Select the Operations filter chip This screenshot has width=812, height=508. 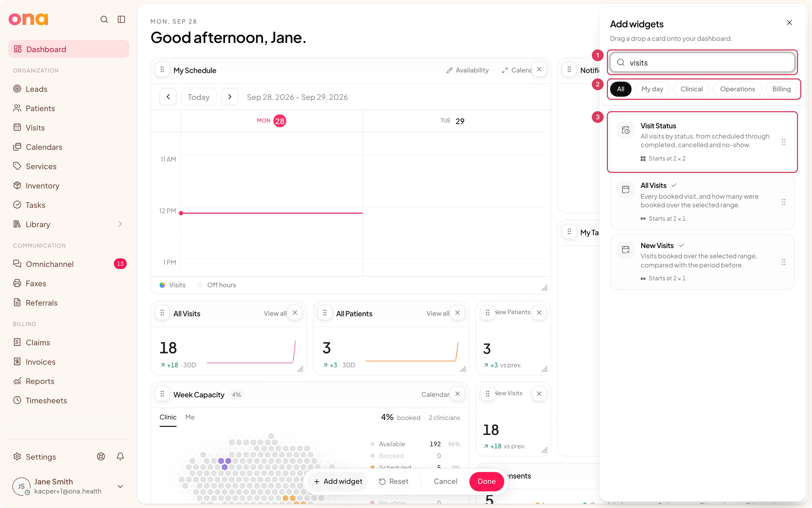[737, 89]
